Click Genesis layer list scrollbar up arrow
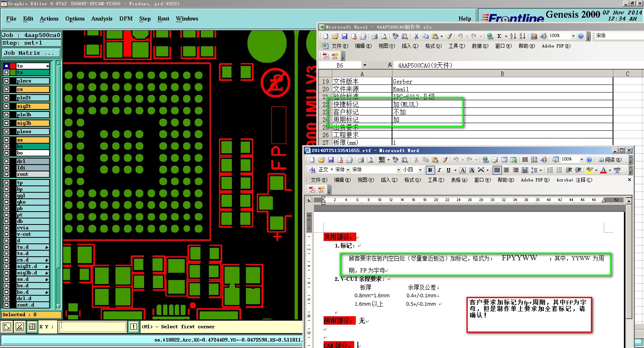 click(58, 63)
